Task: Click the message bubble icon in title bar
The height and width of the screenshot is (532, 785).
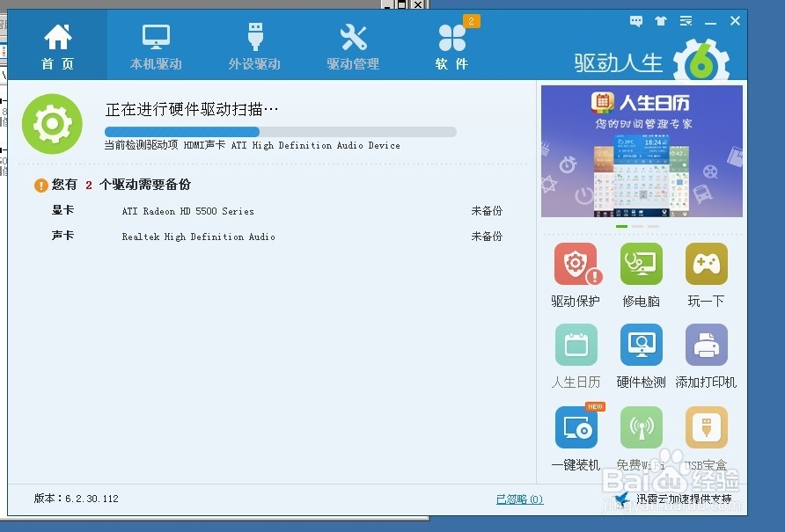Action: tap(635, 20)
